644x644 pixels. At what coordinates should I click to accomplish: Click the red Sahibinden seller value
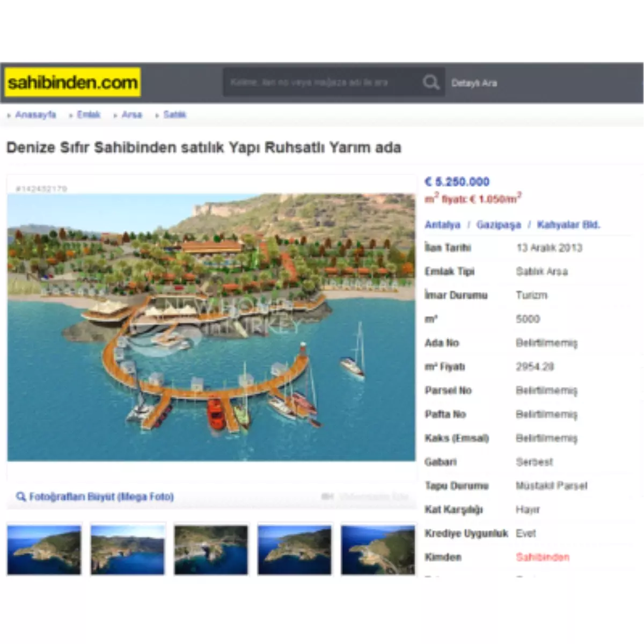pyautogui.click(x=542, y=557)
